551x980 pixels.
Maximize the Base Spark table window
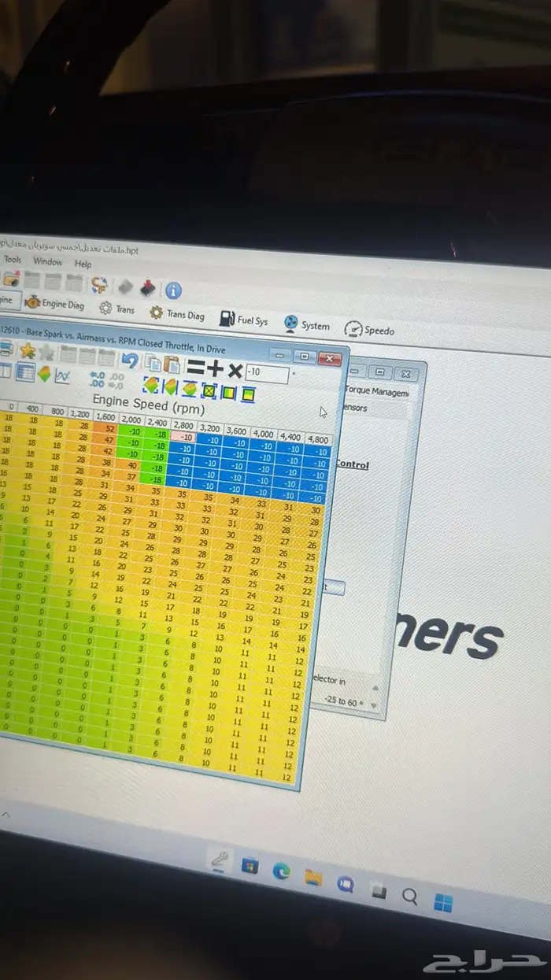(x=305, y=357)
